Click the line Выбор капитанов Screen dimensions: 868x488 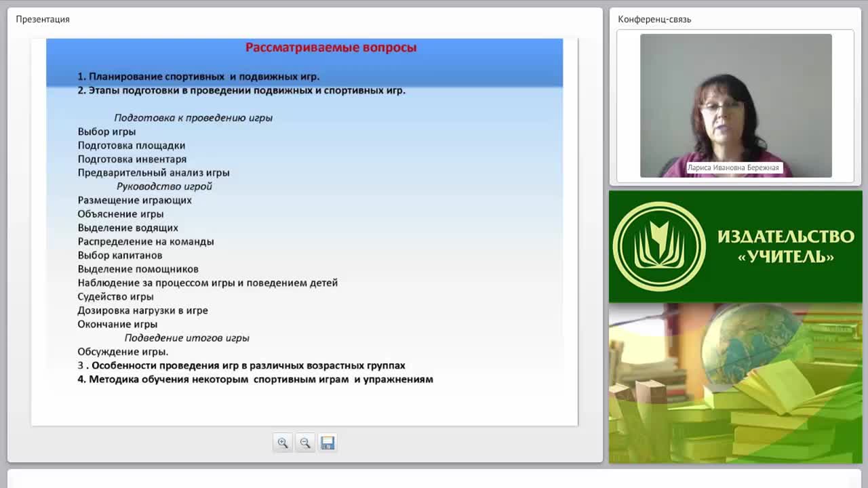[x=120, y=256]
